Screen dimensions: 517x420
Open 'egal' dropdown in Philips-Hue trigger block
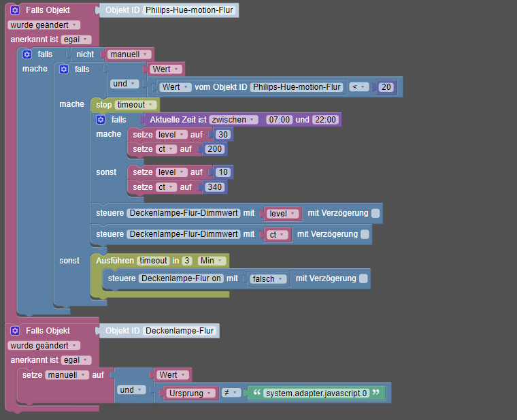click(x=76, y=39)
